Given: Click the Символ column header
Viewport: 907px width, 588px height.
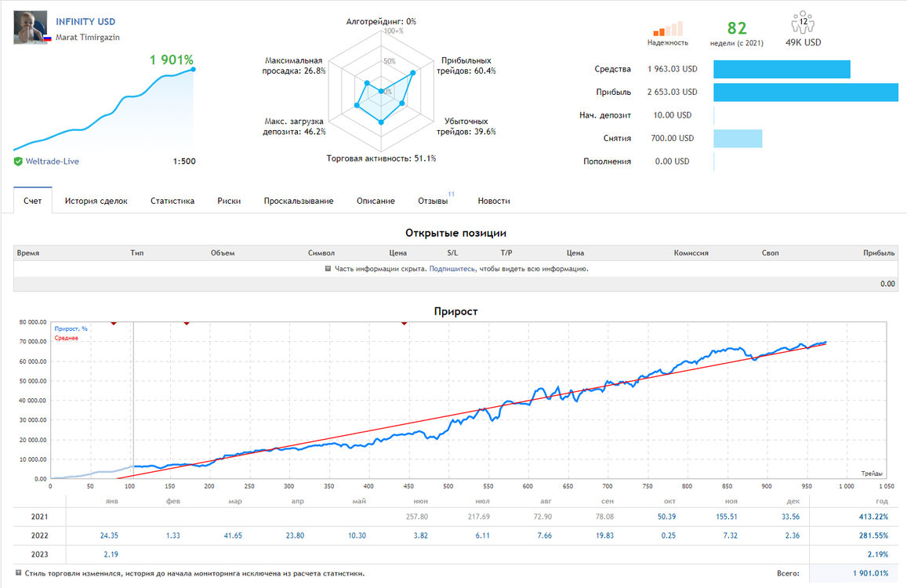Looking at the screenshot, I should (x=321, y=253).
